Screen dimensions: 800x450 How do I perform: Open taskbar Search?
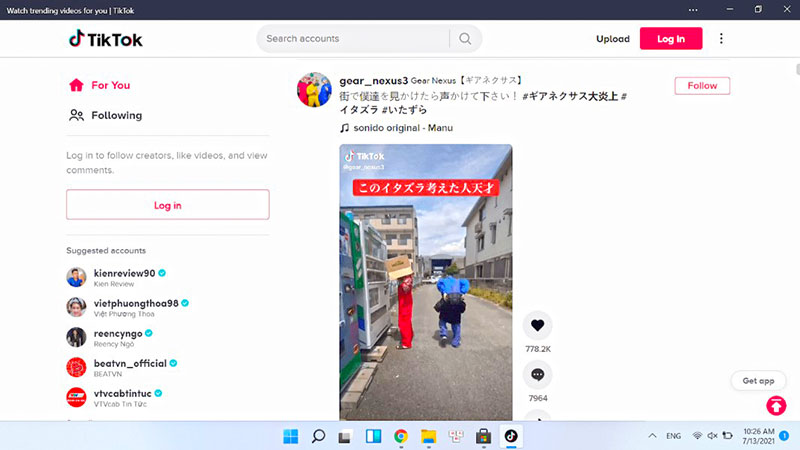pos(318,436)
